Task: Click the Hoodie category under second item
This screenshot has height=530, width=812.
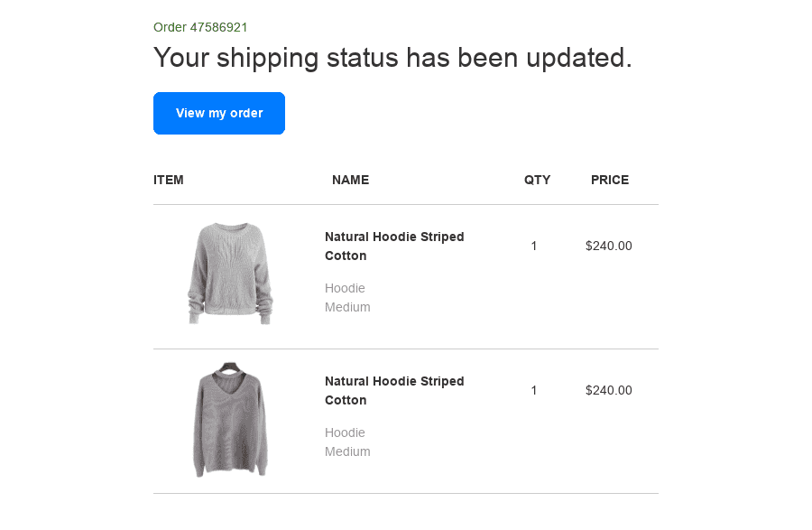Action: [345, 432]
